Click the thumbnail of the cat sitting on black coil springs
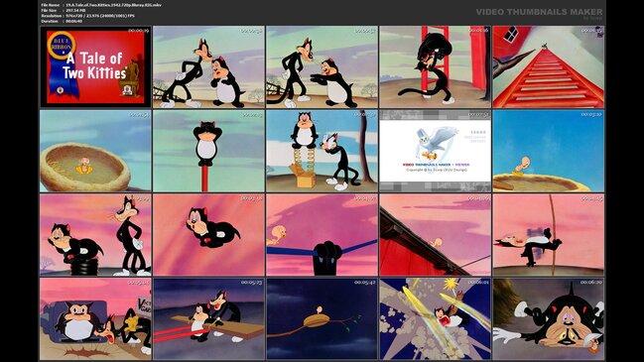The image size is (644, 362). point(95,235)
